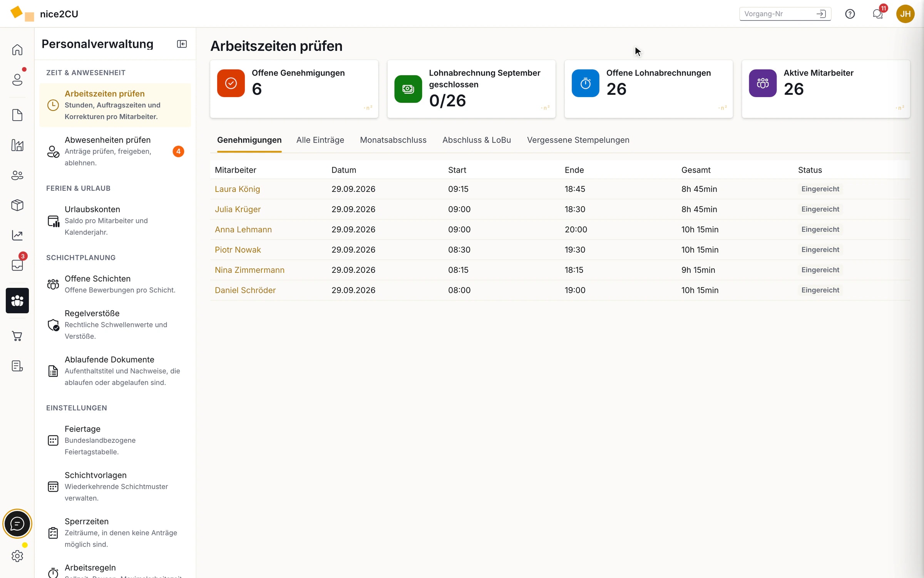This screenshot has height=578, width=924.
Task: Open the chat support bubble icon
Action: click(x=17, y=524)
